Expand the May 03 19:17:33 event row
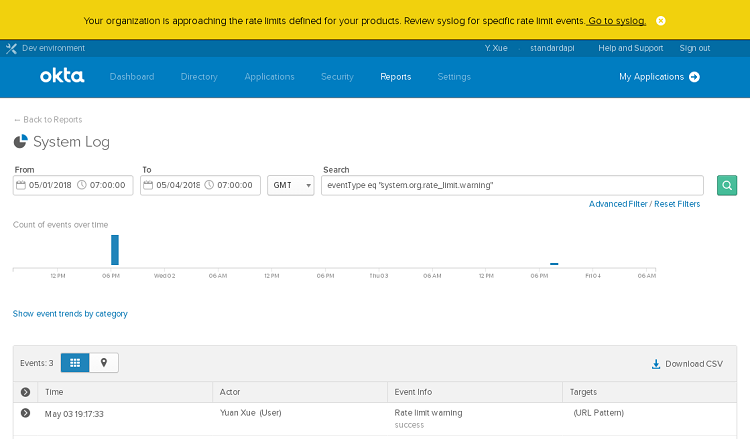Image resolution: width=750 pixels, height=439 pixels. point(25,413)
